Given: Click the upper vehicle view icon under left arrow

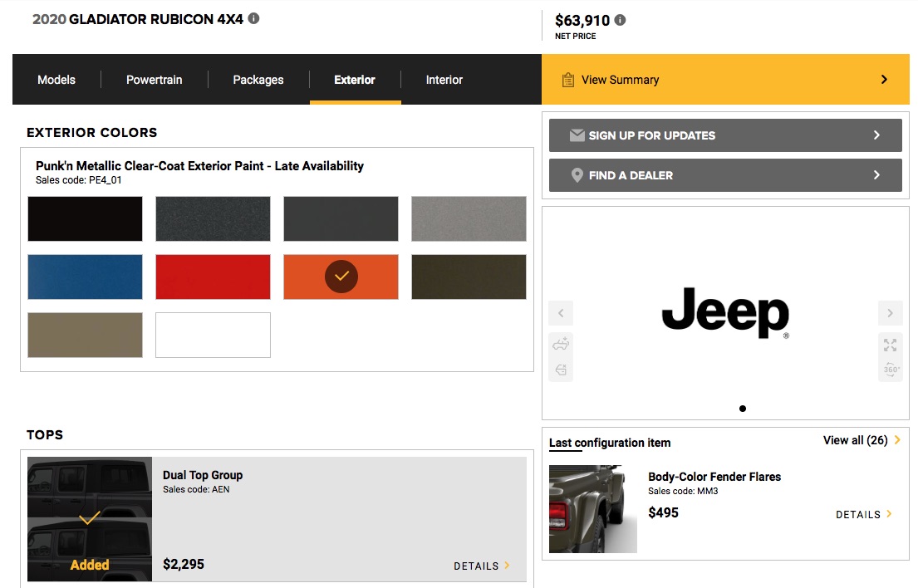Looking at the screenshot, I should (x=561, y=344).
